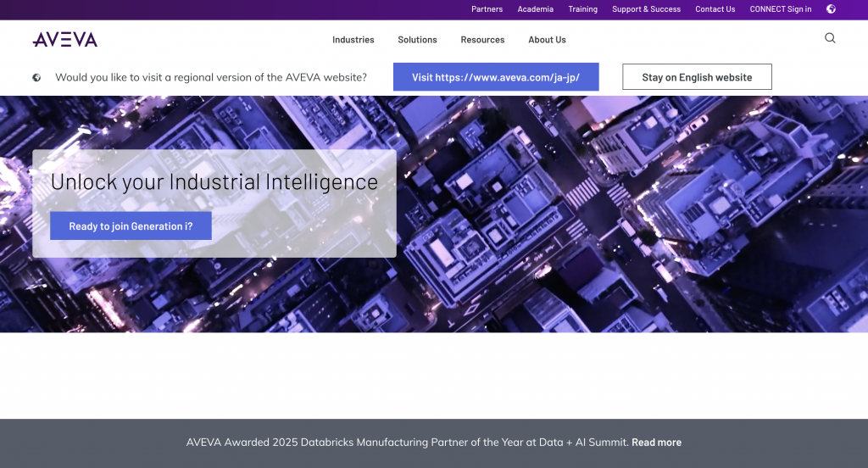Open the About Us menu
This screenshot has height=468, width=868.
click(x=547, y=40)
